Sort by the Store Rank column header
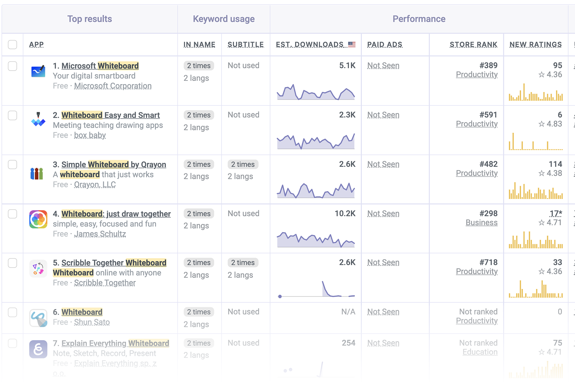This screenshot has height=392, width=575. (473, 45)
